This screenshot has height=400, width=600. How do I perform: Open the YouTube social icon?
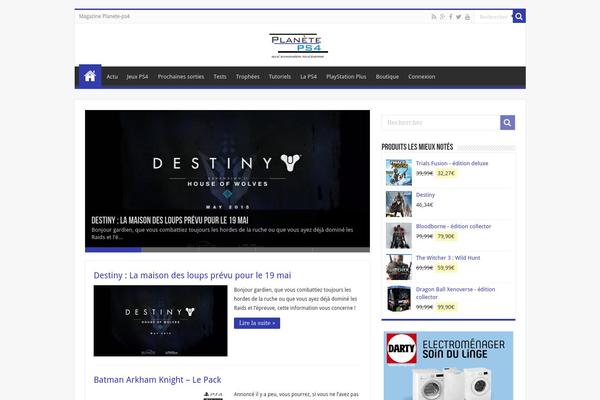pyautogui.click(x=467, y=17)
